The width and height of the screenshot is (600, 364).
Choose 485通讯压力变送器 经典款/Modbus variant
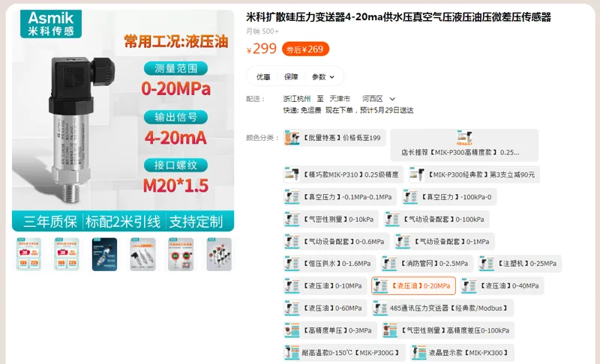442,308
